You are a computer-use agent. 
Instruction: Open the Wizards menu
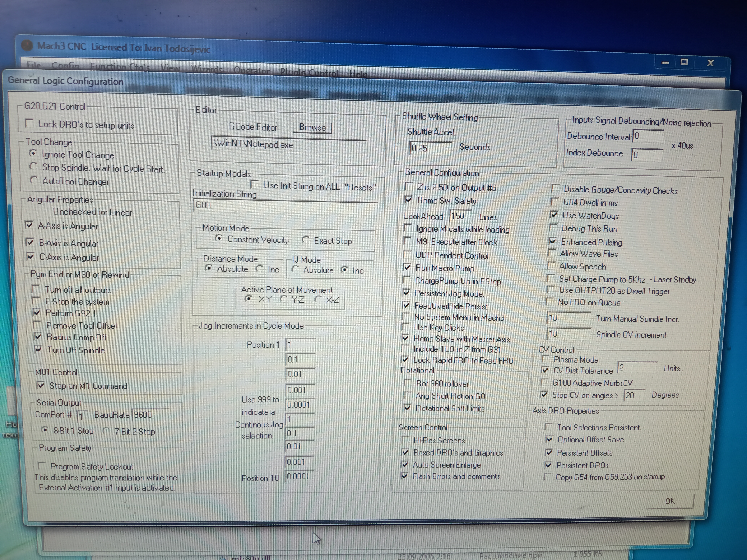(206, 69)
